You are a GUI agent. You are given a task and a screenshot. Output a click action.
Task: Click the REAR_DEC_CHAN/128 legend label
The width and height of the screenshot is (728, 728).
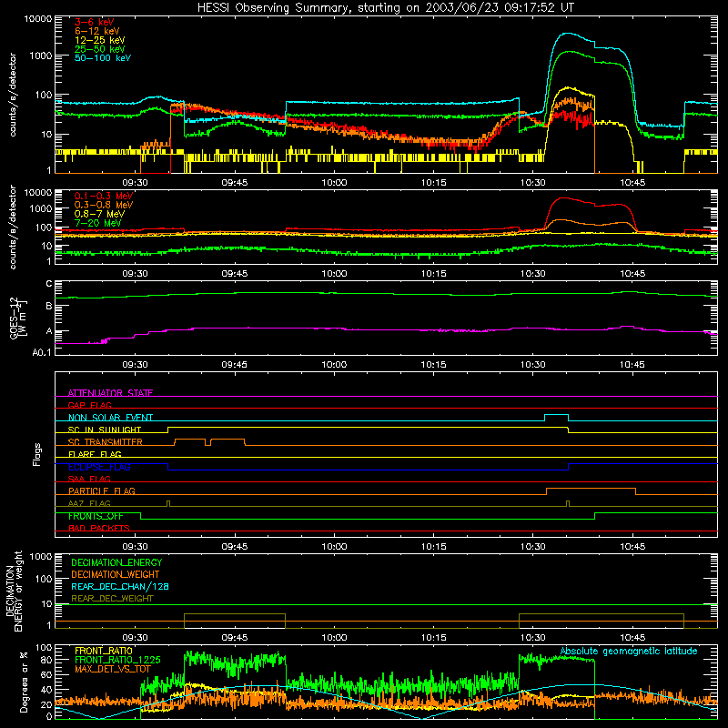pyautogui.click(x=120, y=586)
